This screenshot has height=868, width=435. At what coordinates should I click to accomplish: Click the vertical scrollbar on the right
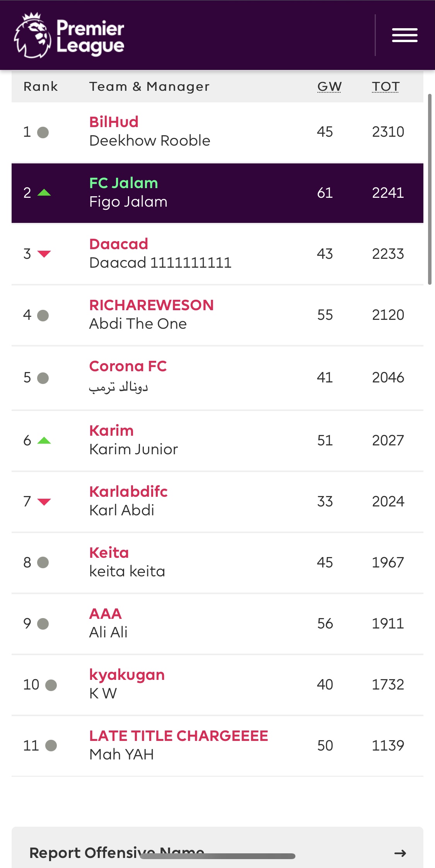[x=430, y=189]
